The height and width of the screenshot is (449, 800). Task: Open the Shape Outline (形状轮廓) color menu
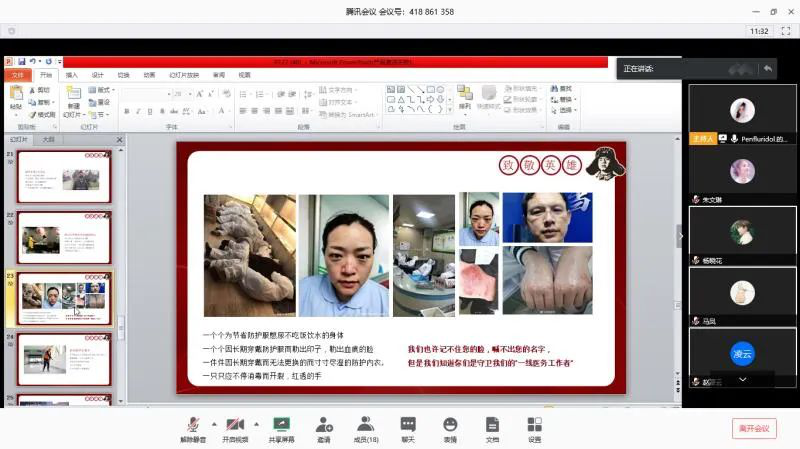click(x=521, y=99)
